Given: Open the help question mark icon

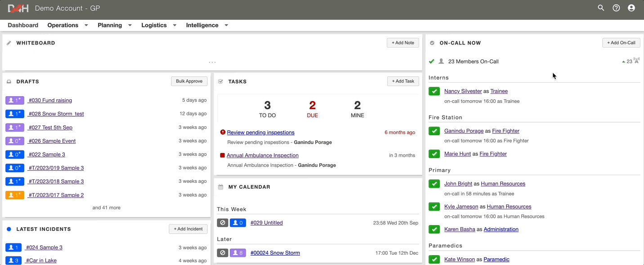Looking at the screenshot, I should click(616, 8).
